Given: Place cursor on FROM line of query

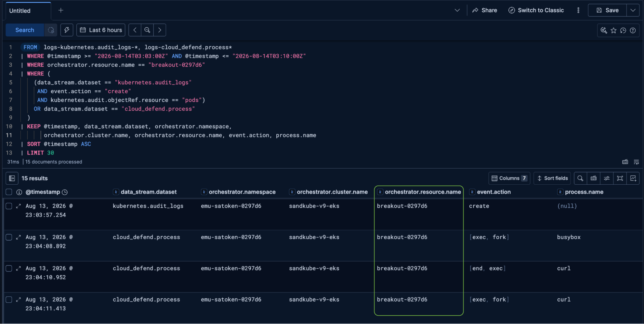Looking at the screenshot, I should click(x=128, y=47).
